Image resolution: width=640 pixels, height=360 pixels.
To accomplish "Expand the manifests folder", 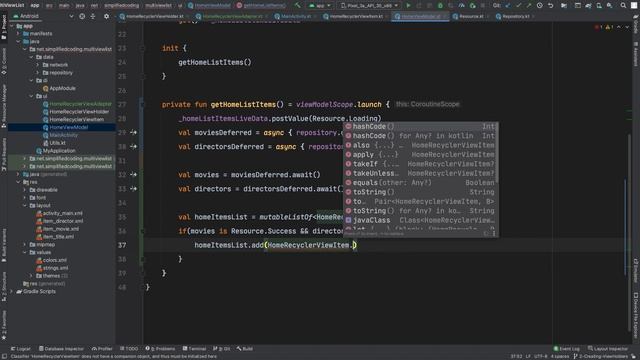I will pos(18,34).
